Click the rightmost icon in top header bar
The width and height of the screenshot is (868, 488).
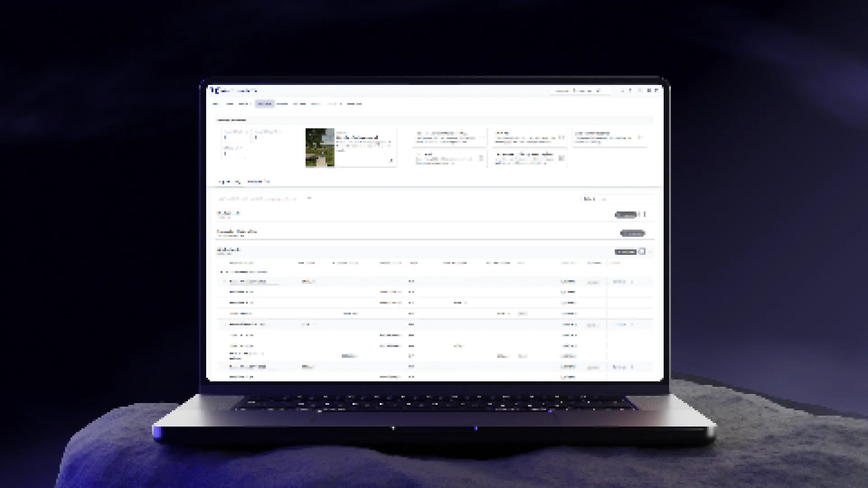pyautogui.click(x=656, y=91)
